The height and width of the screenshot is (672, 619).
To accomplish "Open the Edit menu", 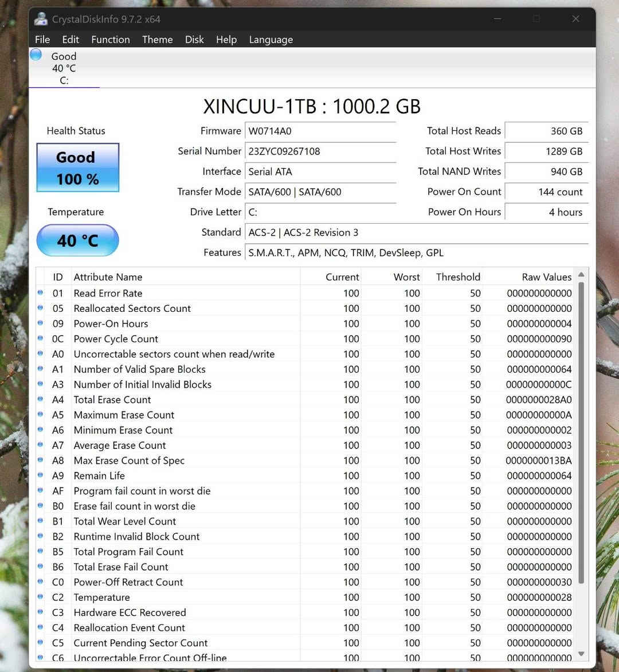I will coord(70,40).
